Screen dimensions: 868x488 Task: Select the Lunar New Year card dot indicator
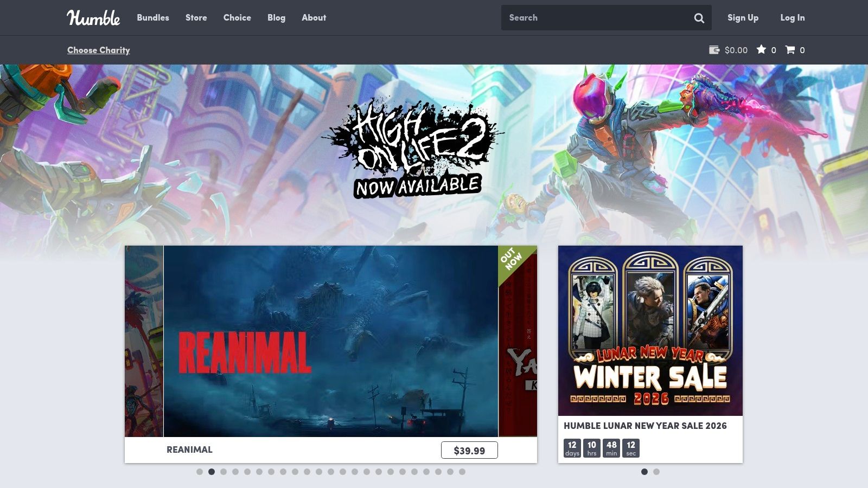(x=643, y=472)
